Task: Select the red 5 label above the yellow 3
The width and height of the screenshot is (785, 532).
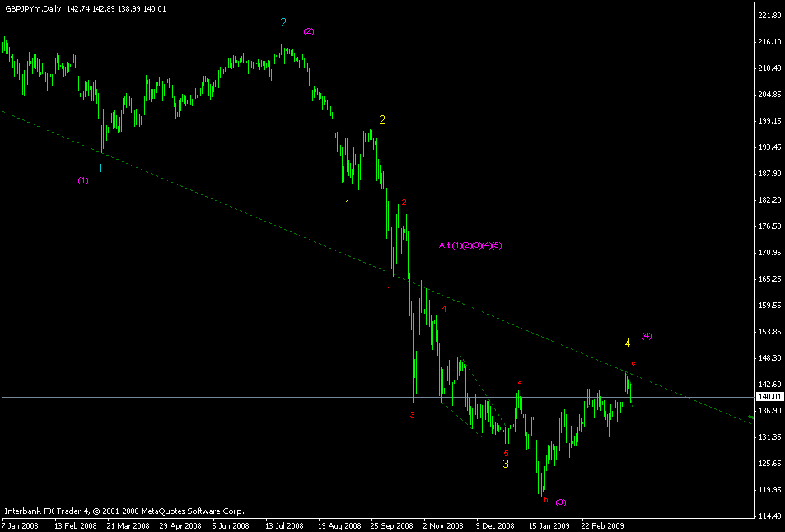Action: [x=505, y=451]
